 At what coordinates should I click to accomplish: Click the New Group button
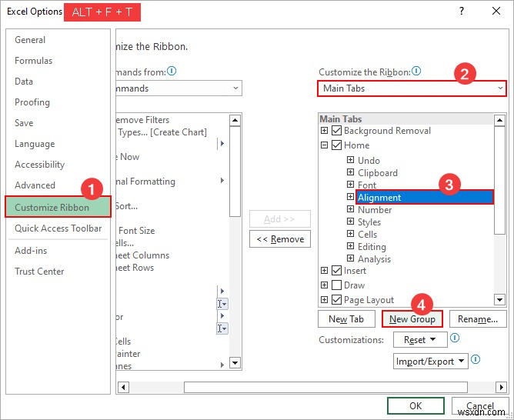412,319
